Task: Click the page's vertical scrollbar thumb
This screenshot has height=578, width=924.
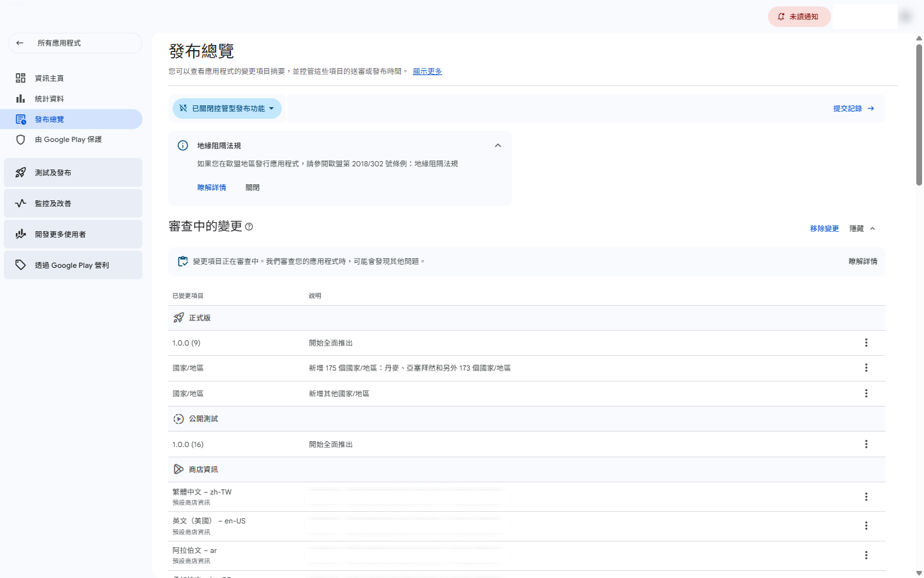Action: (x=919, y=114)
